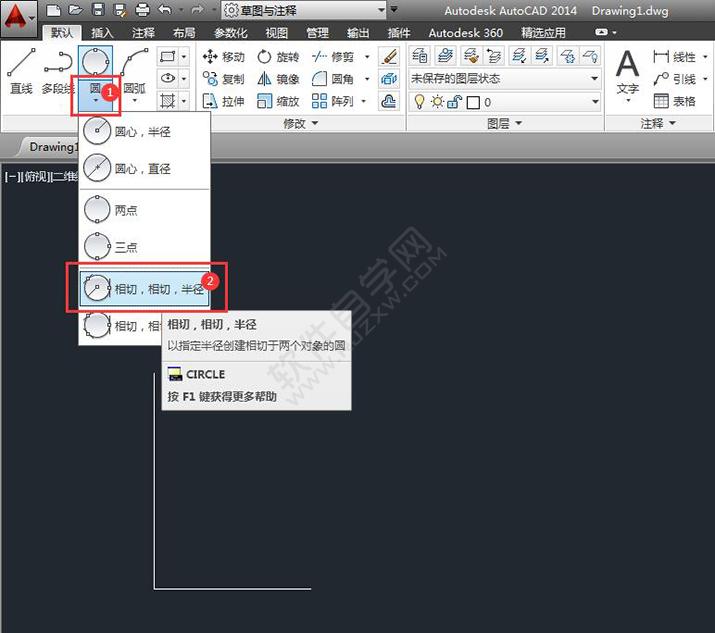Toggle layer on/off light bulb
715x633 pixels.
tap(419, 102)
